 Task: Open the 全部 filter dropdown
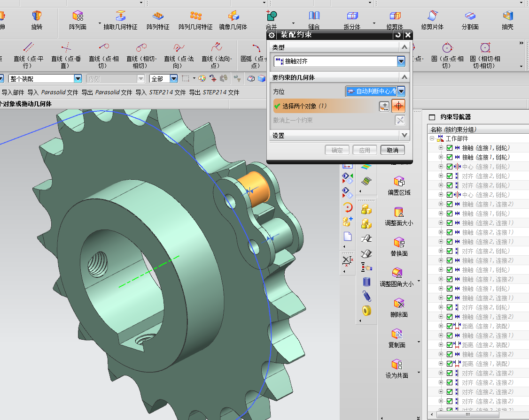click(173, 78)
